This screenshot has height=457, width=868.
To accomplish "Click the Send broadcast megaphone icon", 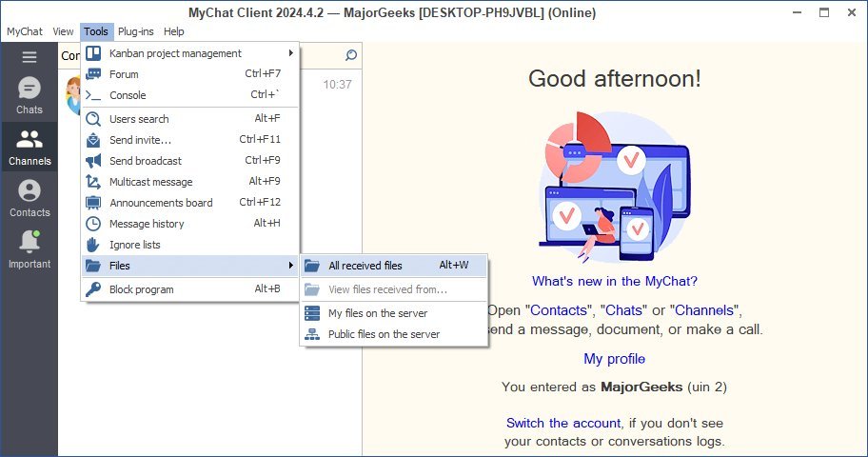I will [93, 161].
